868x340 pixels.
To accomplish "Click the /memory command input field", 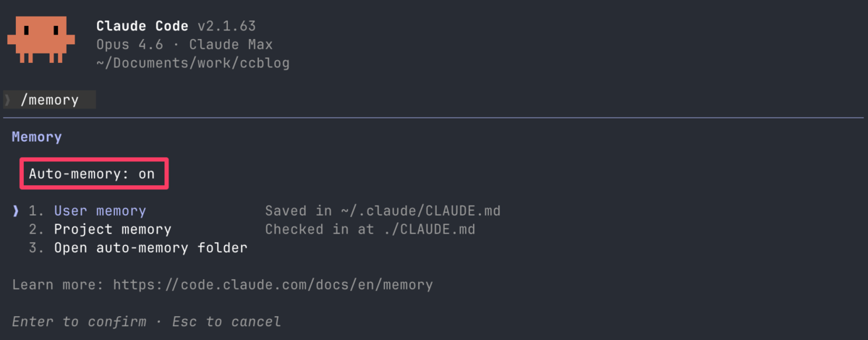I will coord(49,100).
